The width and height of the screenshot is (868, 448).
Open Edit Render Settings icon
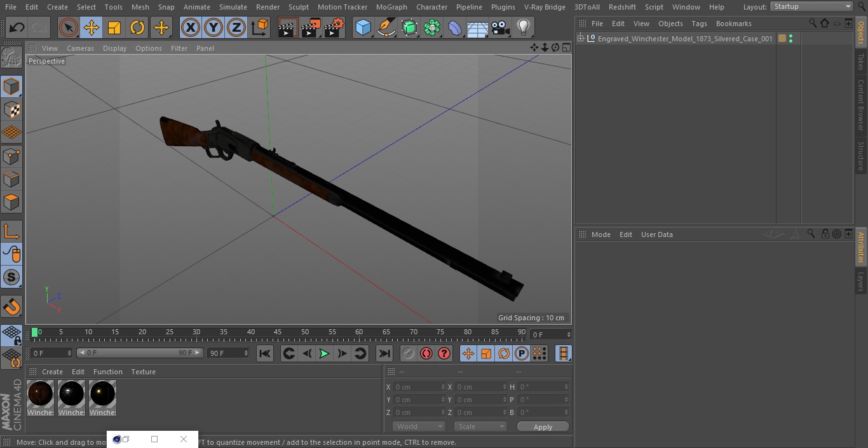click(334, 27)
